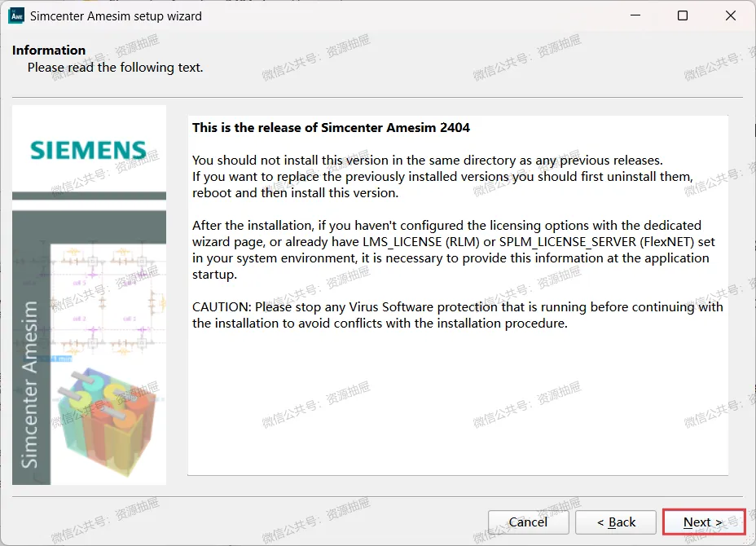This screenshot has width=756, height=546.
Task: Click the Next button to continue
Action: click(x=704, y=522)
